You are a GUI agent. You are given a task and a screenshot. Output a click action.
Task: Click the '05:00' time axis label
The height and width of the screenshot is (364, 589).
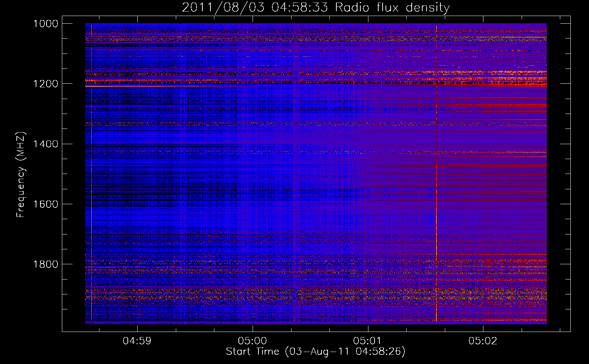(x=252, y=341)
